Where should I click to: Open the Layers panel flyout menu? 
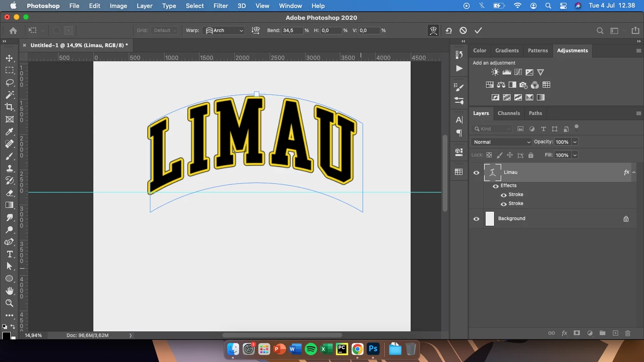click(x=639, y=113)
